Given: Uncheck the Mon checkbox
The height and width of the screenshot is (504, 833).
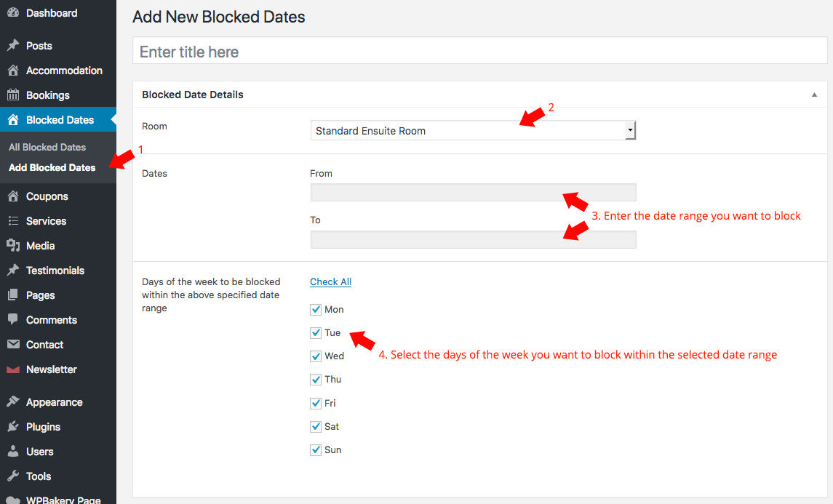Looking at the screenshot, I should click(x=316, y=310).
